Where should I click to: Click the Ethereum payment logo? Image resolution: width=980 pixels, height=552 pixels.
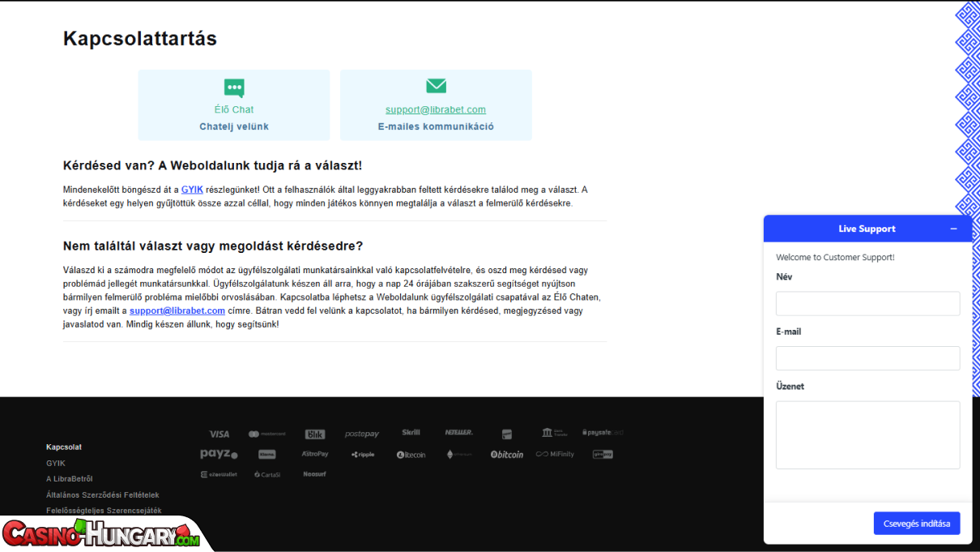[458, 455]
